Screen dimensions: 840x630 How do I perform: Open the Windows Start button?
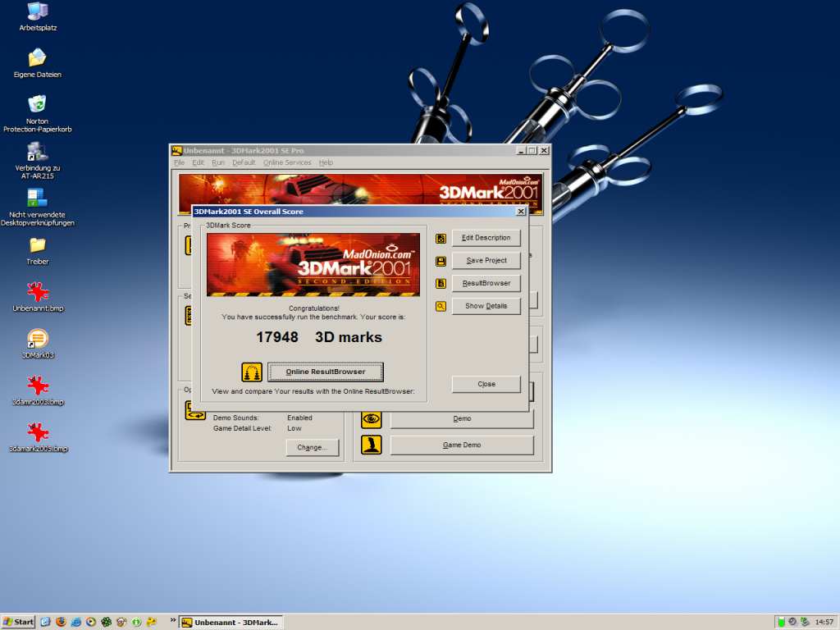[x=18, y=622]
